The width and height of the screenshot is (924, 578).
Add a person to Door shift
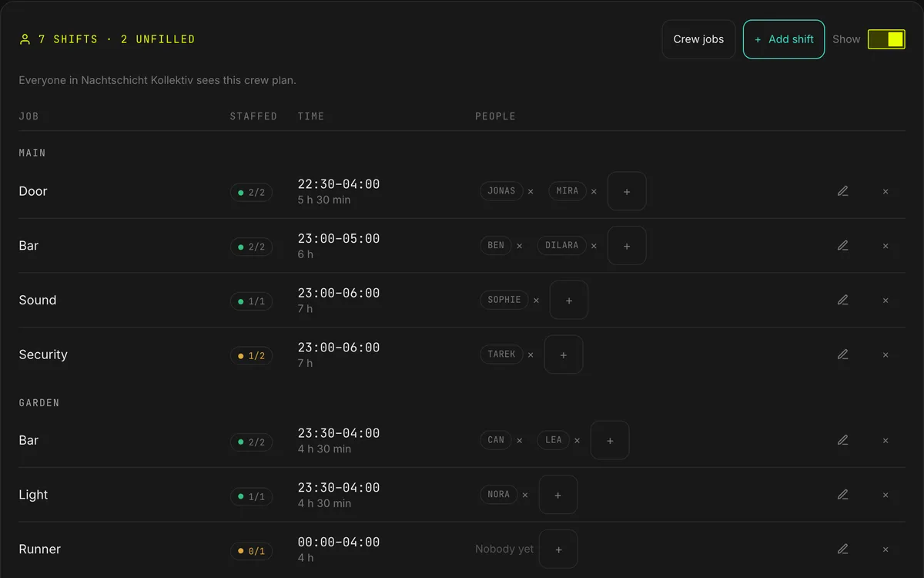point(627,191)
